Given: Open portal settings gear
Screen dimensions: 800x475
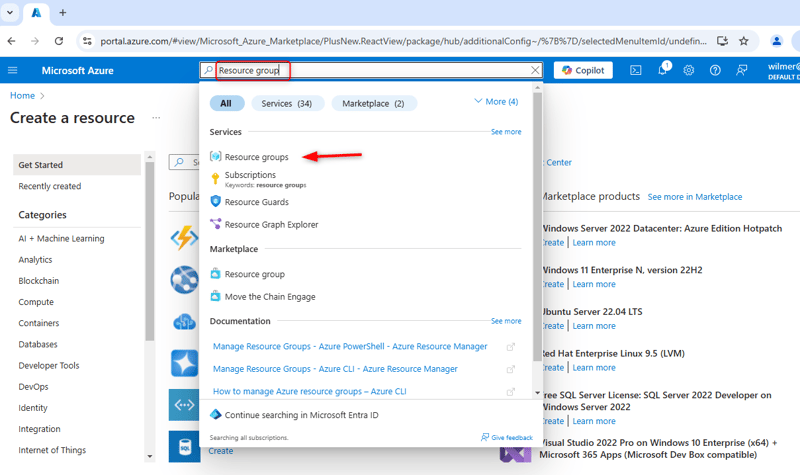Looking at the screenshot, I should [x=689, y=70].
